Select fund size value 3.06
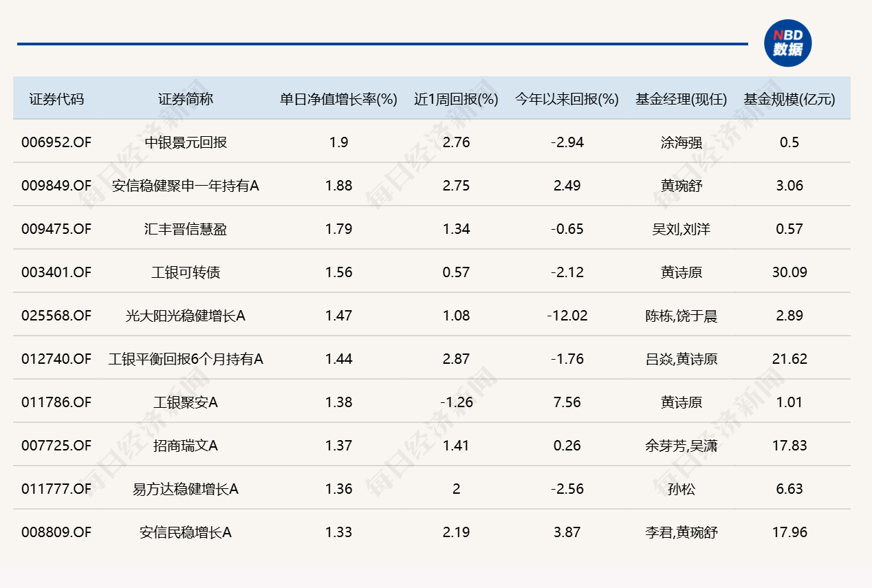 [x=789, y=186]
